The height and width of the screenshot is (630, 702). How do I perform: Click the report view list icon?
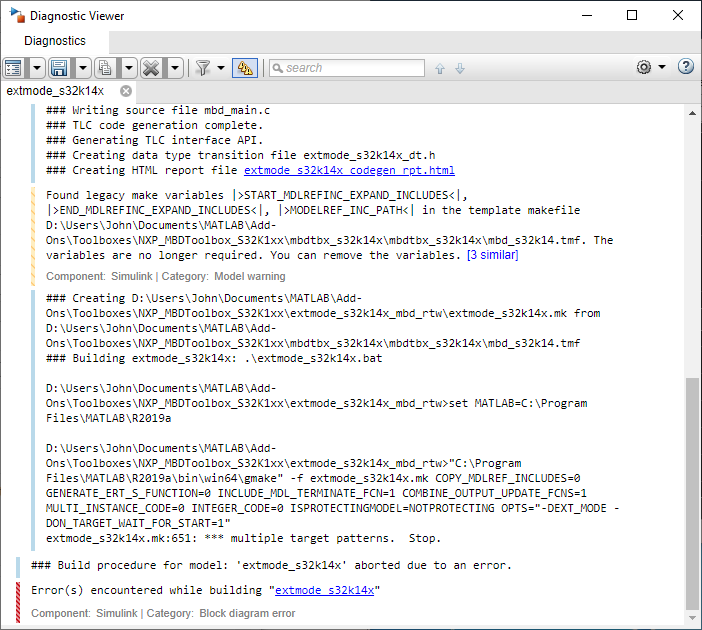tap(14, 68)
